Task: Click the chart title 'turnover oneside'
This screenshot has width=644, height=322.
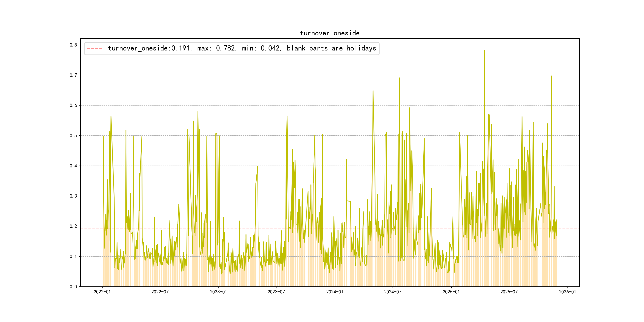Action: point(330,33)
